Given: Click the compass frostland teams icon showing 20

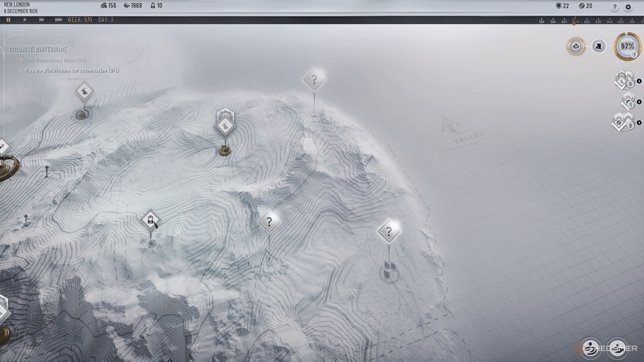Looking at the screenshot, I should pos(582,6).
